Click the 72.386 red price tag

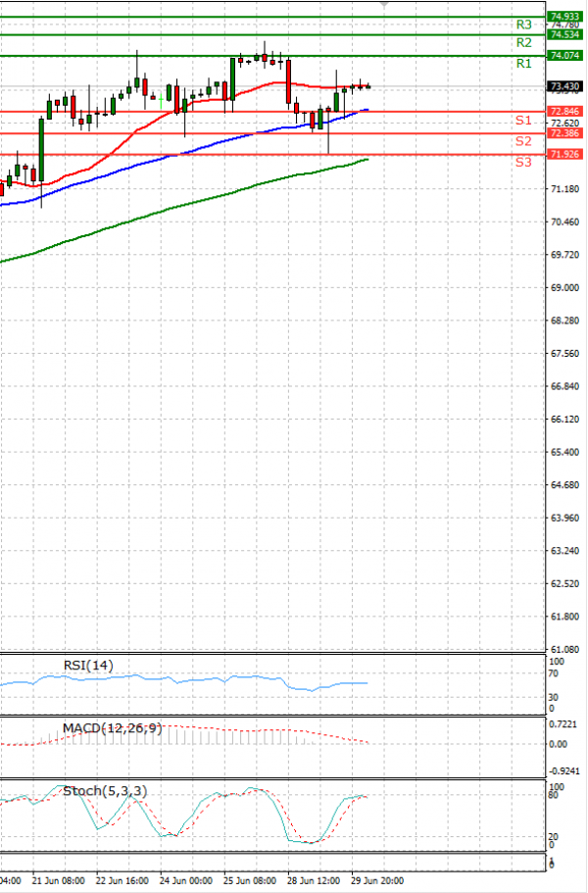pyautogui.click(x=564, y=133)
